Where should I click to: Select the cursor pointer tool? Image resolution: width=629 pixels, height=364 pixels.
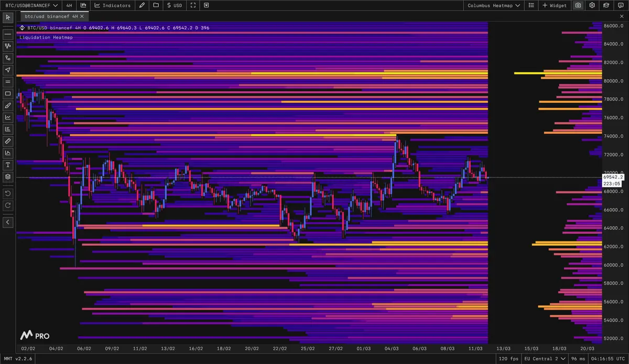coord(8,17)
